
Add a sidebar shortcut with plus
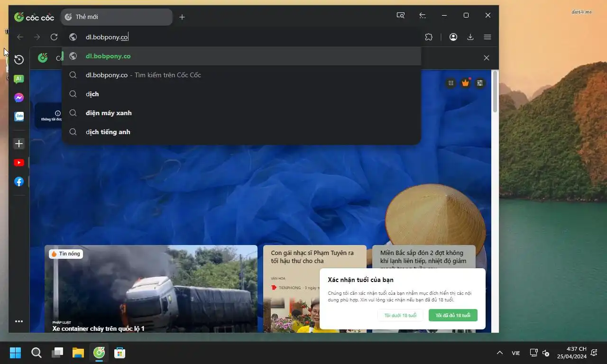click(x=19, y=144)
